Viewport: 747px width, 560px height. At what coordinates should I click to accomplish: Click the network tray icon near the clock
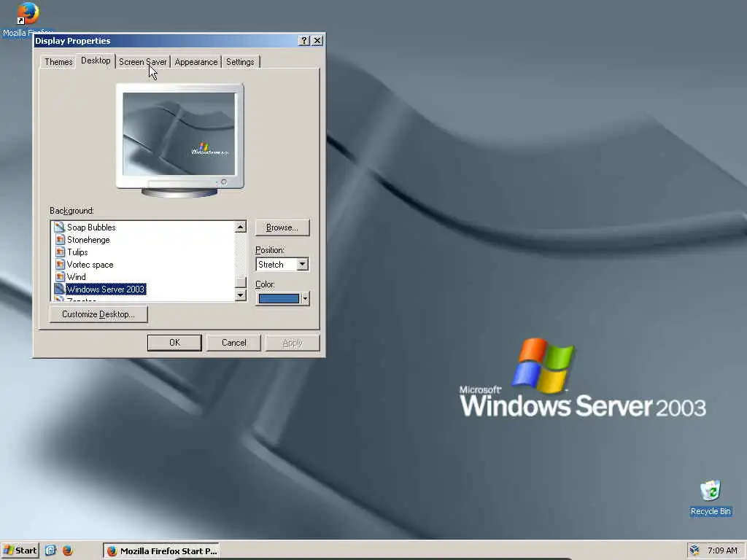[x=694, y=551]
